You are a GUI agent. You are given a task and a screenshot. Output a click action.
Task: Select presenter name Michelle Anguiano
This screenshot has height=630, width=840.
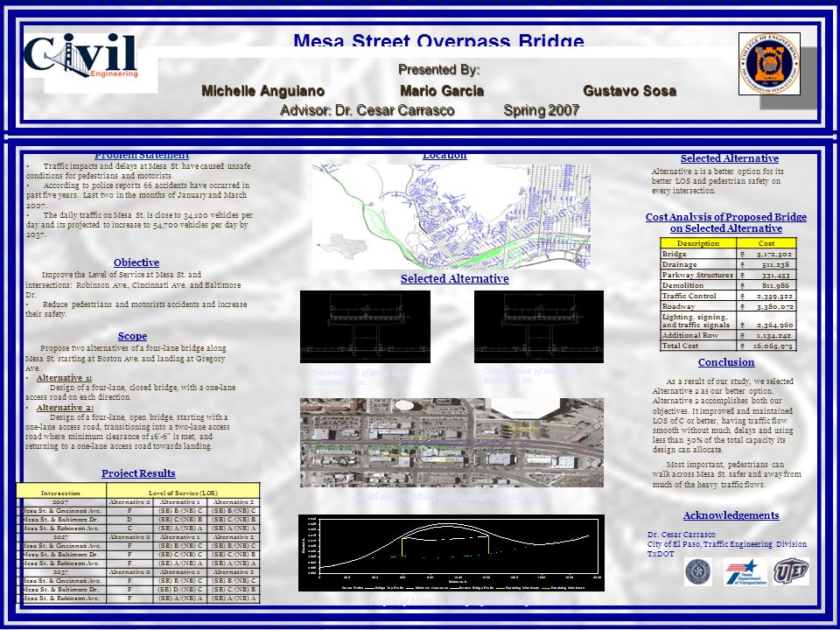(263, 91)
